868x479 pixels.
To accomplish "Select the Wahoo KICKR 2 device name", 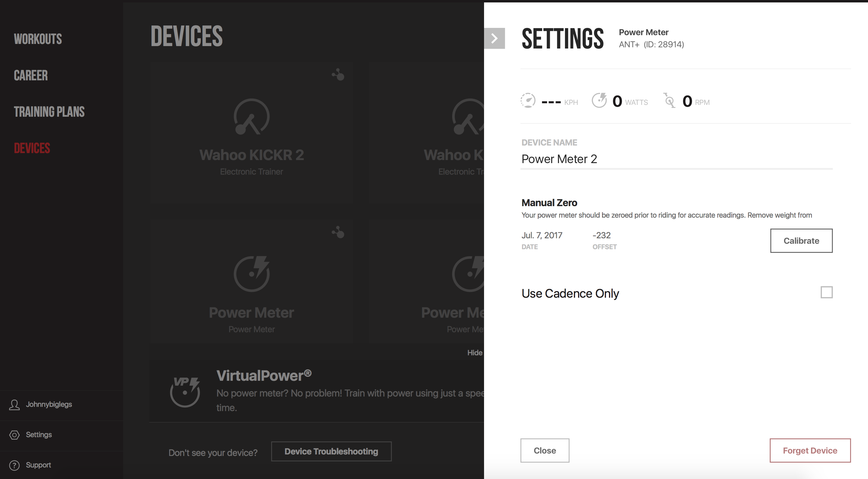I will coord(252,155).
